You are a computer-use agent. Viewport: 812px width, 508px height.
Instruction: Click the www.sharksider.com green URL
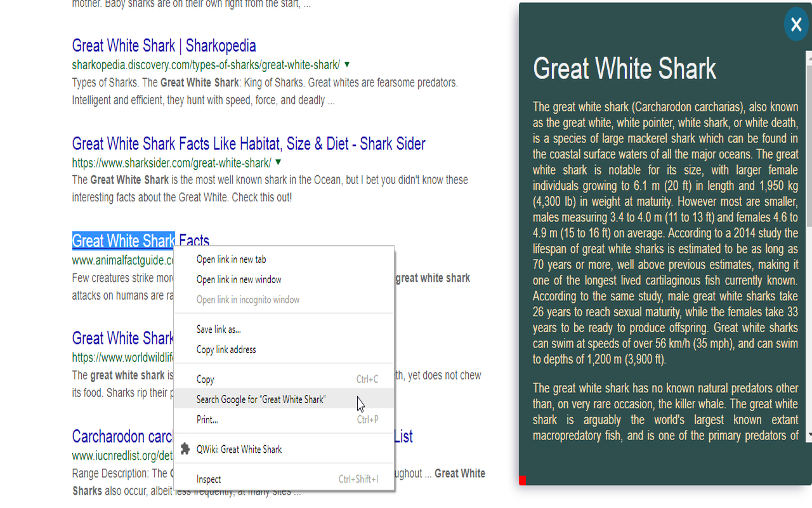pos(171,163)
